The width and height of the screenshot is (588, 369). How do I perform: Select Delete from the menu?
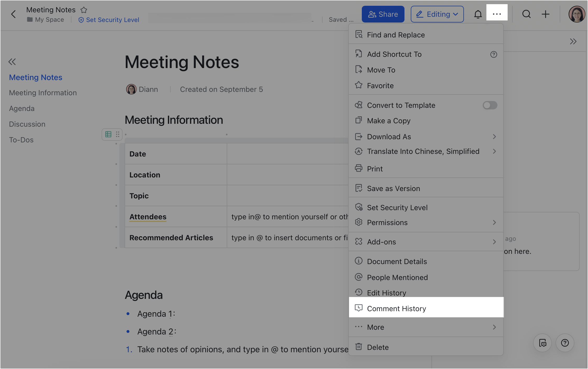426,347
